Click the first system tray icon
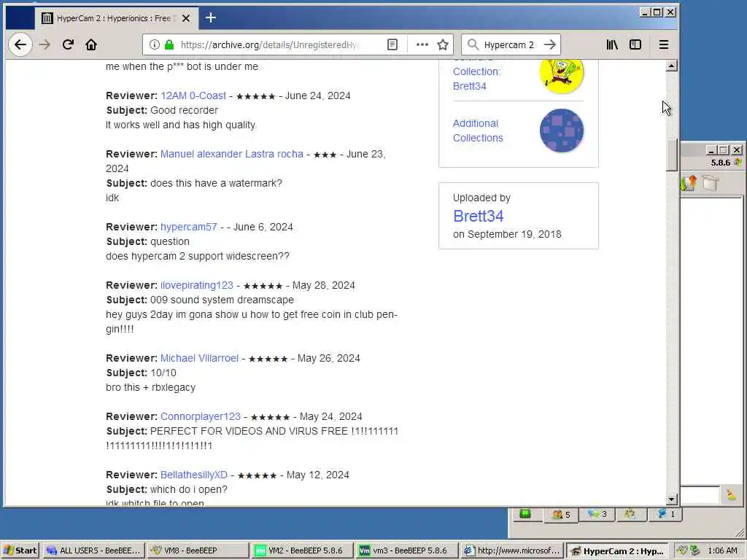The width and height of the screenshot is (747, 560). pyautogui.click(x=682, y=551)
